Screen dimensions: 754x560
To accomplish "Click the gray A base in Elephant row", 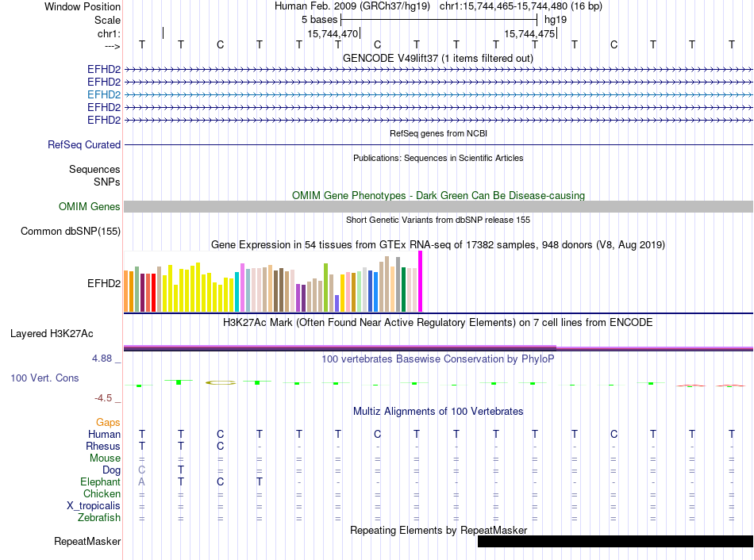I will (x=141, y=481).
